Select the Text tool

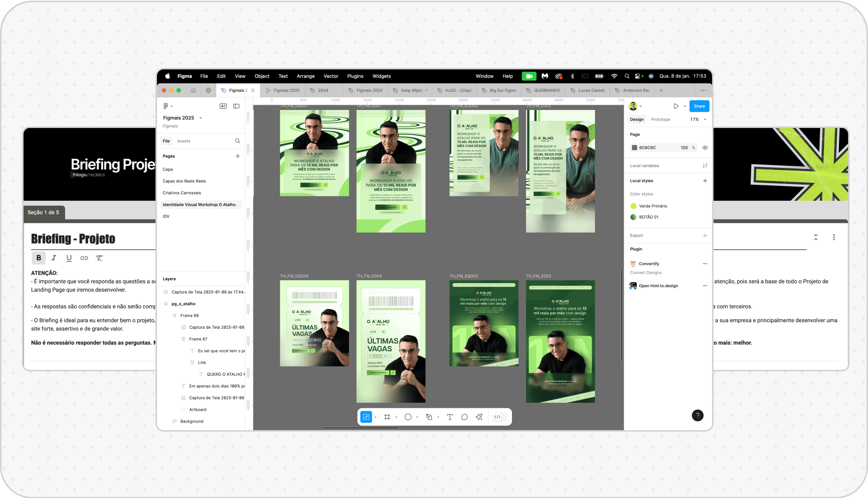(x=450, y=417)
